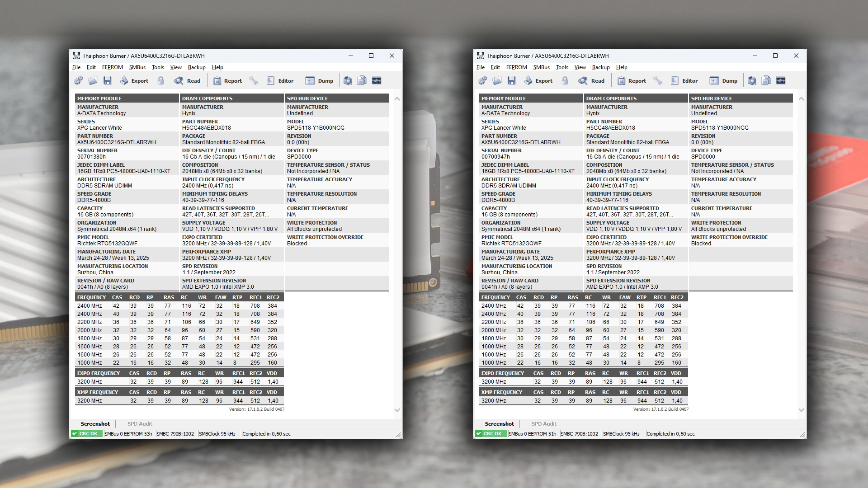Open EEPROM menu in left window

113,67
